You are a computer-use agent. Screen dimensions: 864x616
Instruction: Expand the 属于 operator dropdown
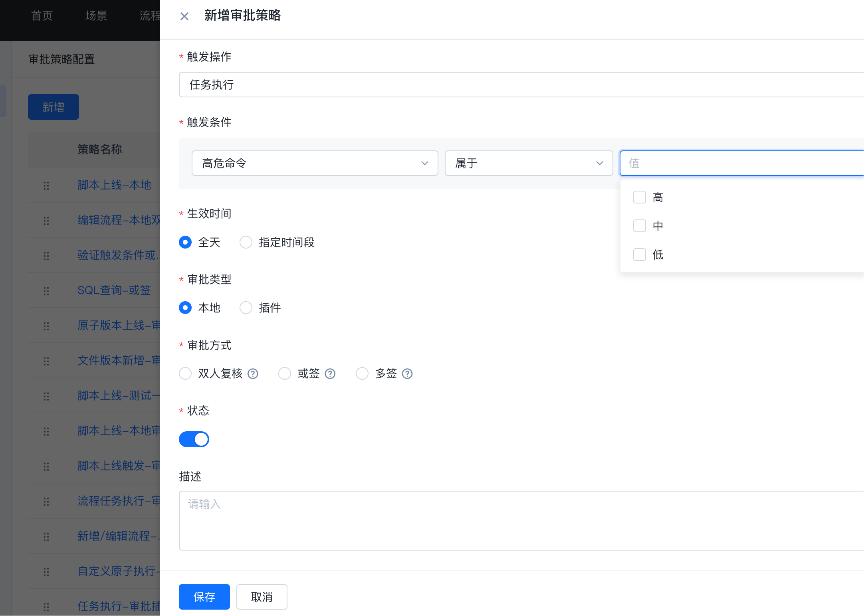528,163
